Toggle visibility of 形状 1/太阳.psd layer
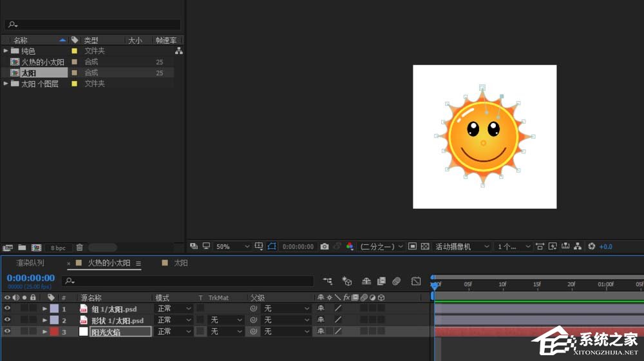This screenshot has height=361, width=644. click(8, 320)
